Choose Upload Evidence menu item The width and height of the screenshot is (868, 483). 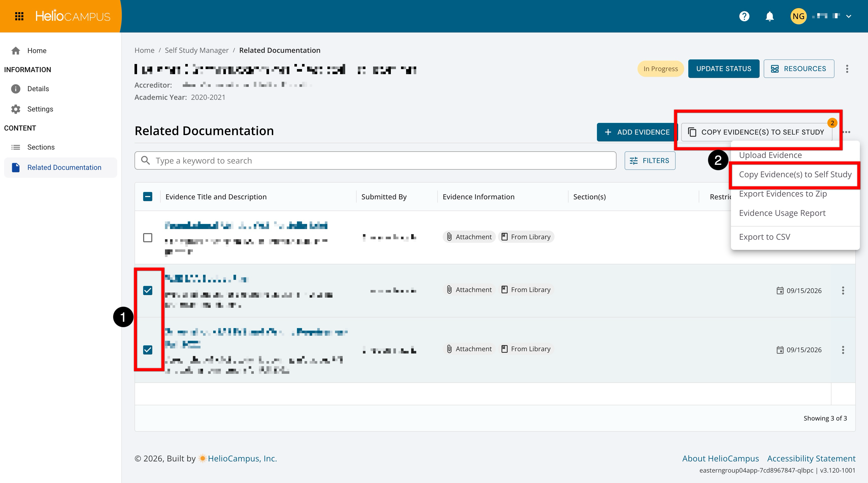795,155
